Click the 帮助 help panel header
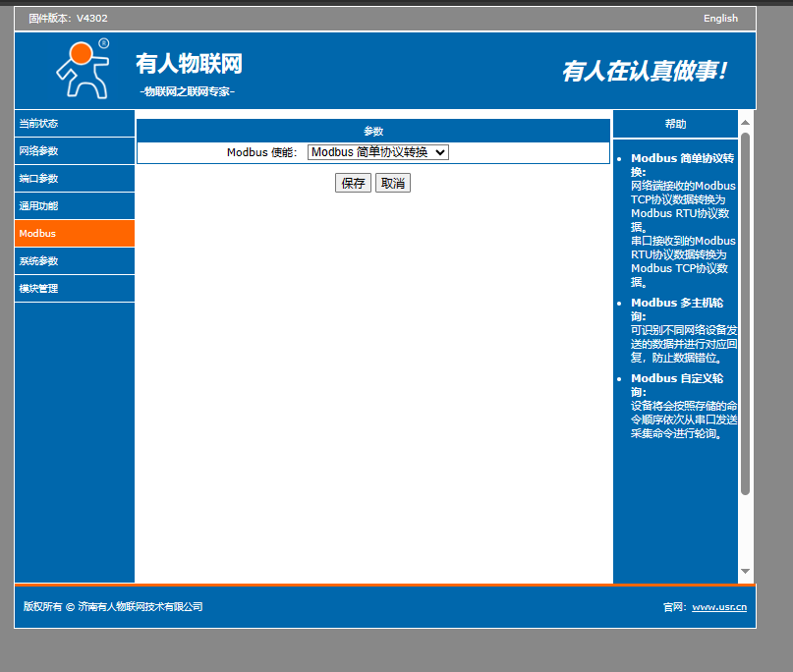793x672 pixels. (x=675, y=125)
